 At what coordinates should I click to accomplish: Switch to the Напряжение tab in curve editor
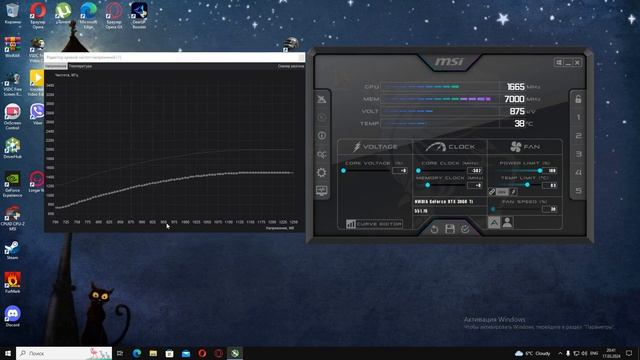pos(56,66)
